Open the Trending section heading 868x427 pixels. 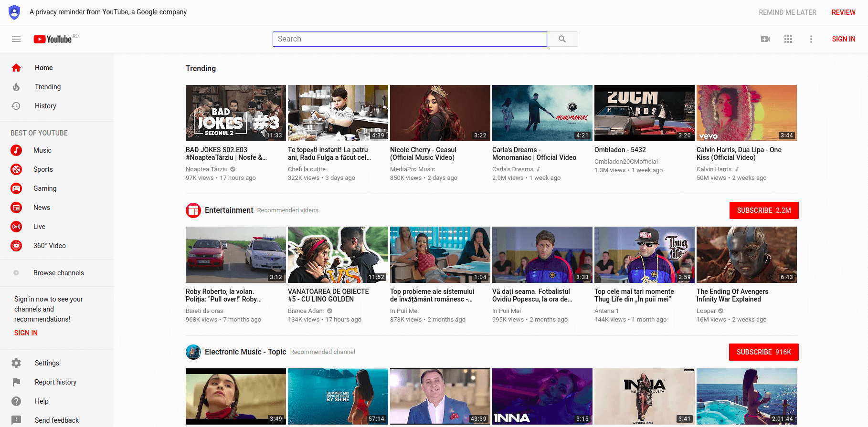201,69
